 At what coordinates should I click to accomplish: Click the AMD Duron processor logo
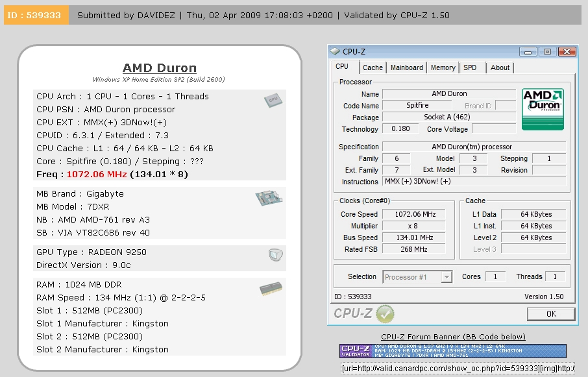pyautogui.click(x=543, y=110)
